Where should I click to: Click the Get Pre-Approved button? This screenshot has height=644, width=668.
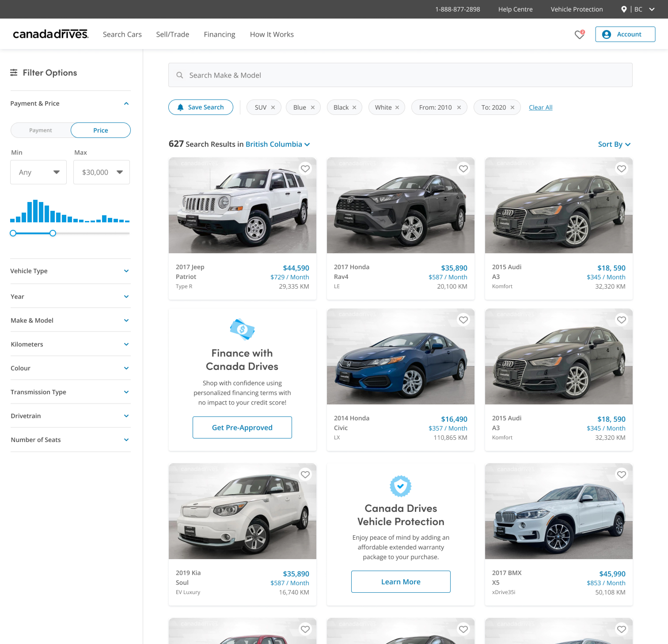click(x=242, y=427)
